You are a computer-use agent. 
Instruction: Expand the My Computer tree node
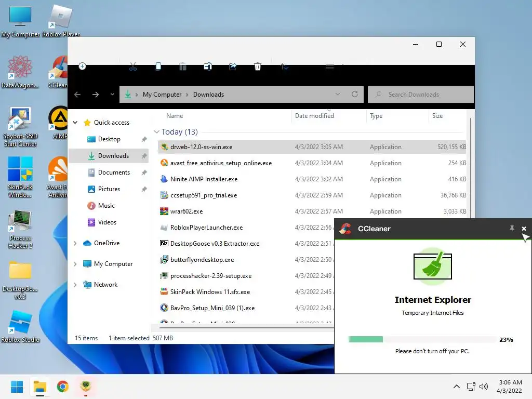pos(75,264)
